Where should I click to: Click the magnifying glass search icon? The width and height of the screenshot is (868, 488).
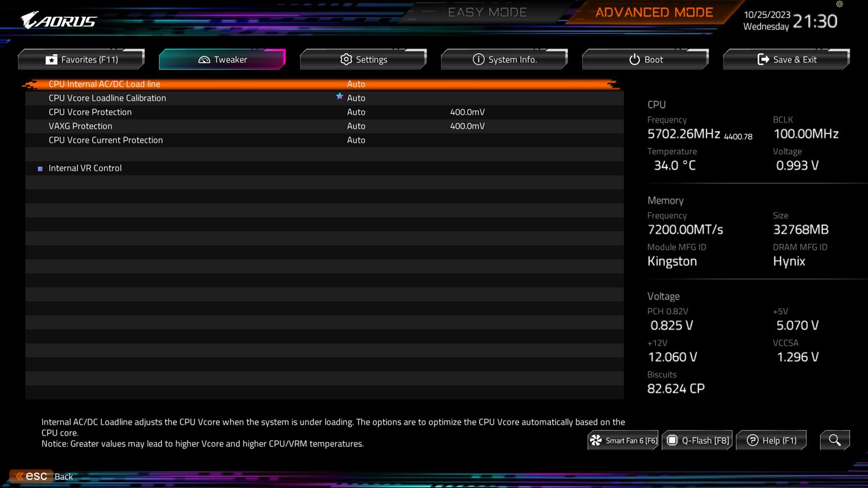pos(834,440)
